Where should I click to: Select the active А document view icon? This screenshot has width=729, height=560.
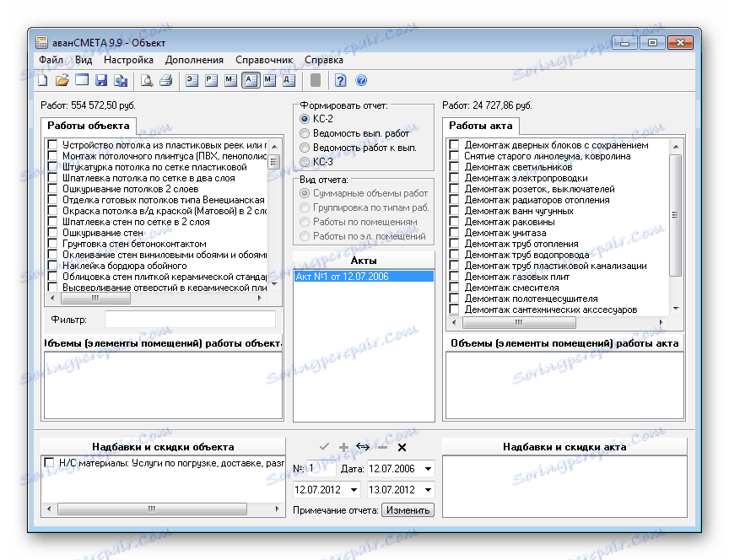pyautogui.click(x=251, y=80)
